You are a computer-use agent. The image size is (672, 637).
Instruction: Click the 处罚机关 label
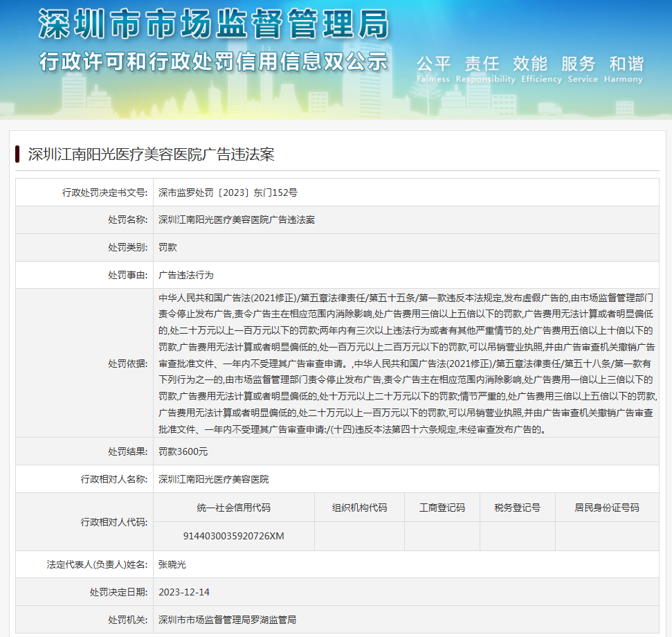pos(128,620)
